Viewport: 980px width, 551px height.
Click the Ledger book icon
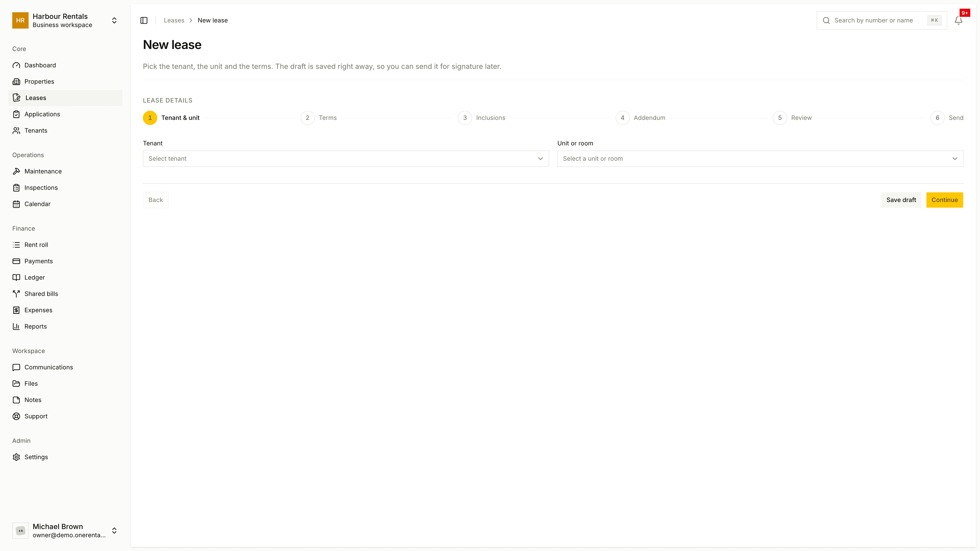(16, 278)
